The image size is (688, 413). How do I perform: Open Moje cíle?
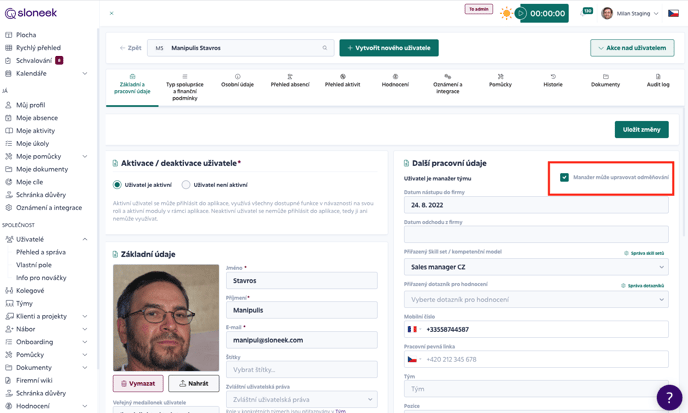tap(29, 182)
